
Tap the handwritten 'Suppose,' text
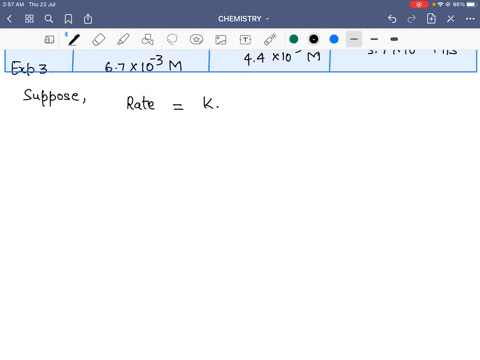pos(55,97)
